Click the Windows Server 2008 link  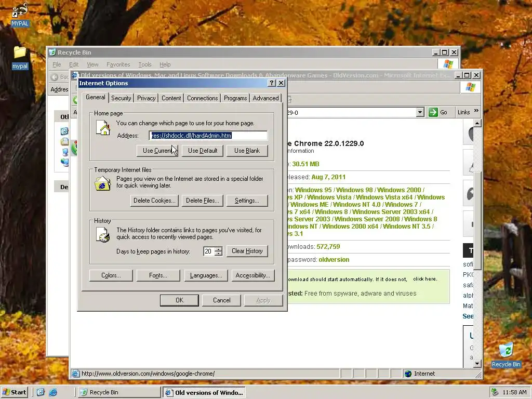367,219
